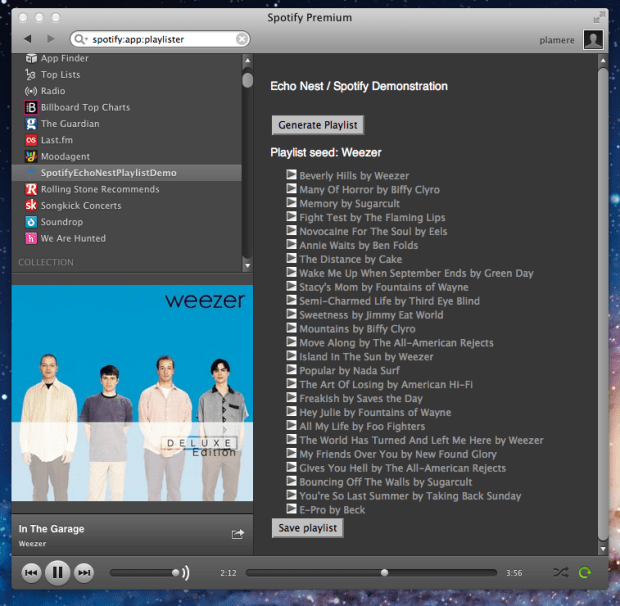This screenshot has height=606, width=620.
Task: Click the Save playlist button
Action: (308, 528)
